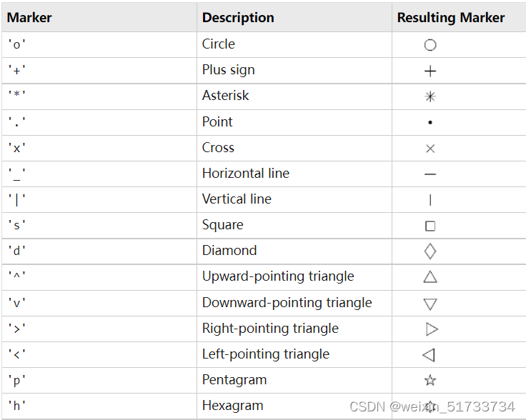Click the 'Hexagram' description cell
This screenshot has height=420, width=526.
[294, 406]
